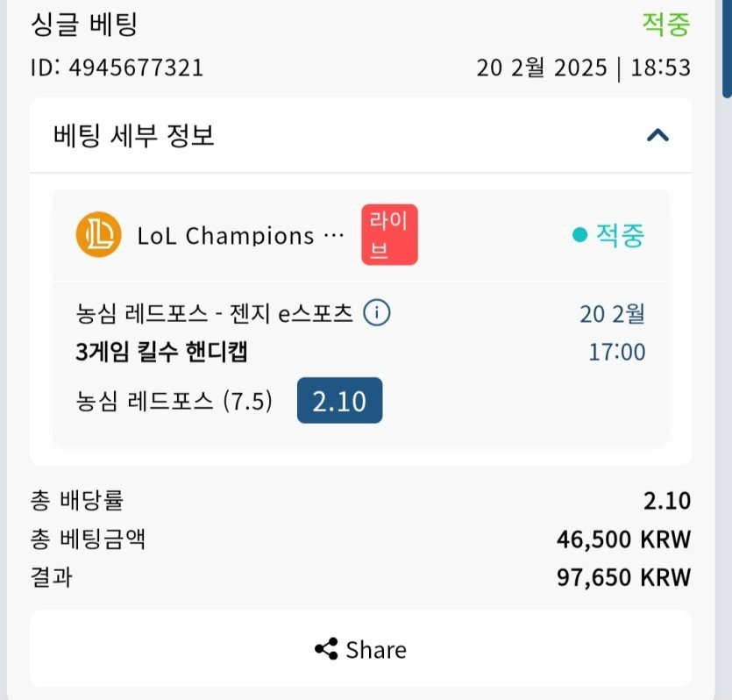Click the 싱글 베팅 heading
Image resolution: width=732 pixels, height=700 pixels.
[x=84, y=25]
